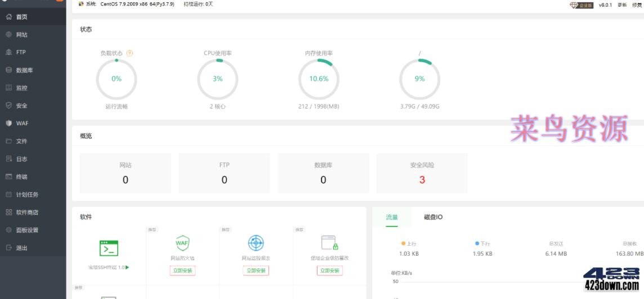Click the disk / 9% gauge

click(420, 79)
